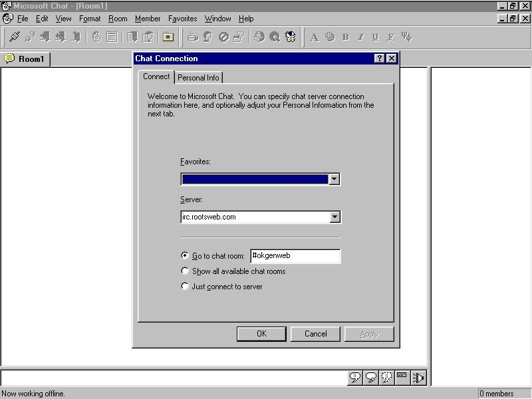Select Just connect to server option
532x399 pixels.
click(185, 287)
